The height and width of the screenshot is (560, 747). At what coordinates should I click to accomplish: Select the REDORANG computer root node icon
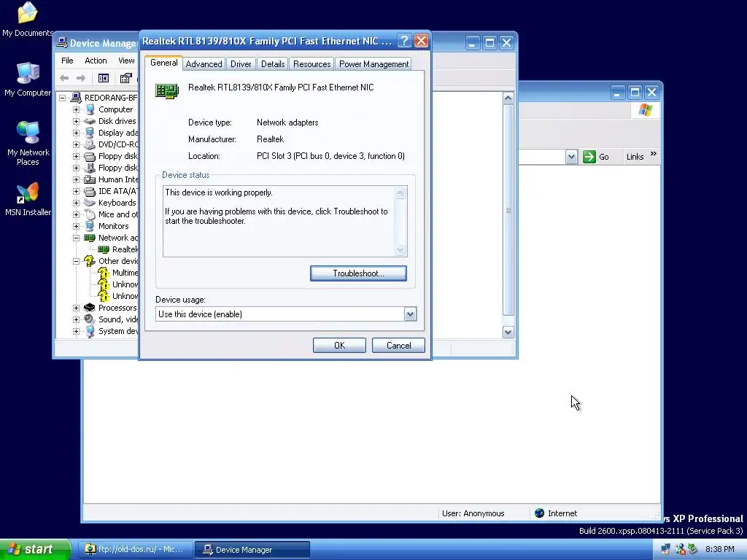click(76, 98)
